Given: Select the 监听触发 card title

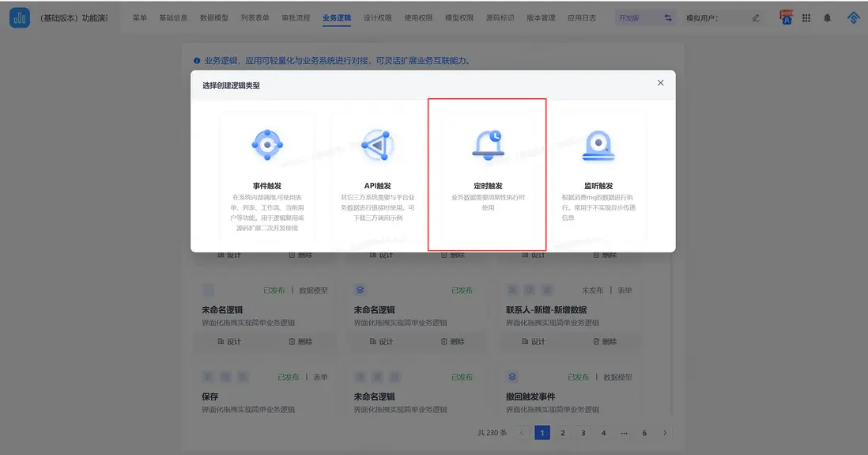Looking at the screenshot, I should 598,186.
